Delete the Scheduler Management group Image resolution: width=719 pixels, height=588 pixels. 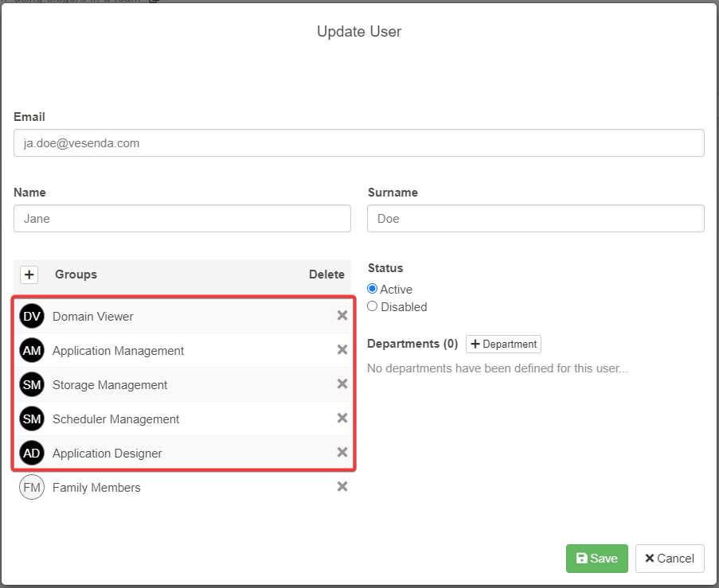(342, 419)
